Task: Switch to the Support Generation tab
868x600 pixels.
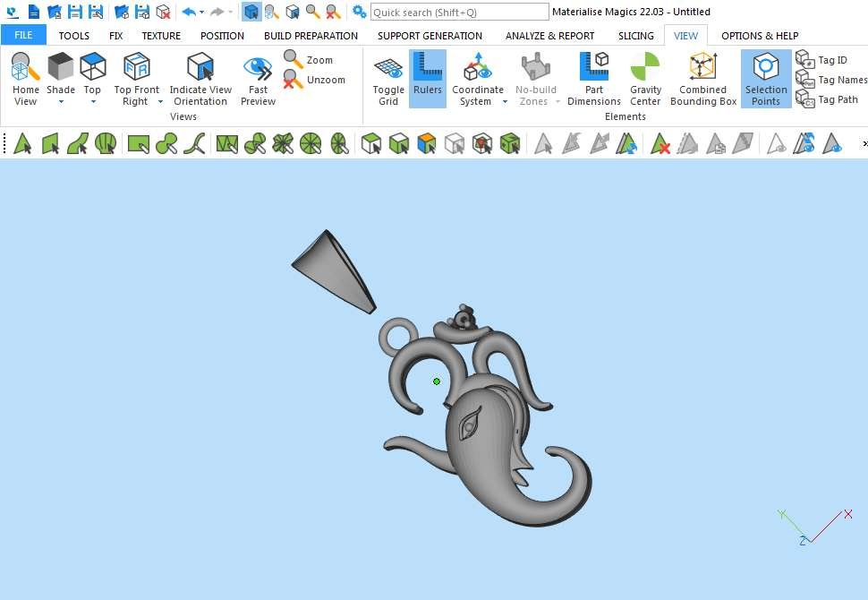Action: coord(430,36)
